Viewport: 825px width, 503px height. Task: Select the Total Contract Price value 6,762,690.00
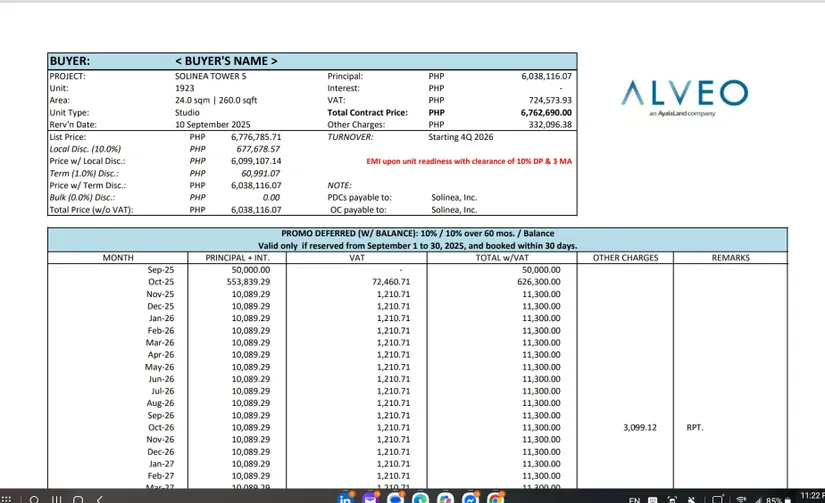click(x=545, y=113)
